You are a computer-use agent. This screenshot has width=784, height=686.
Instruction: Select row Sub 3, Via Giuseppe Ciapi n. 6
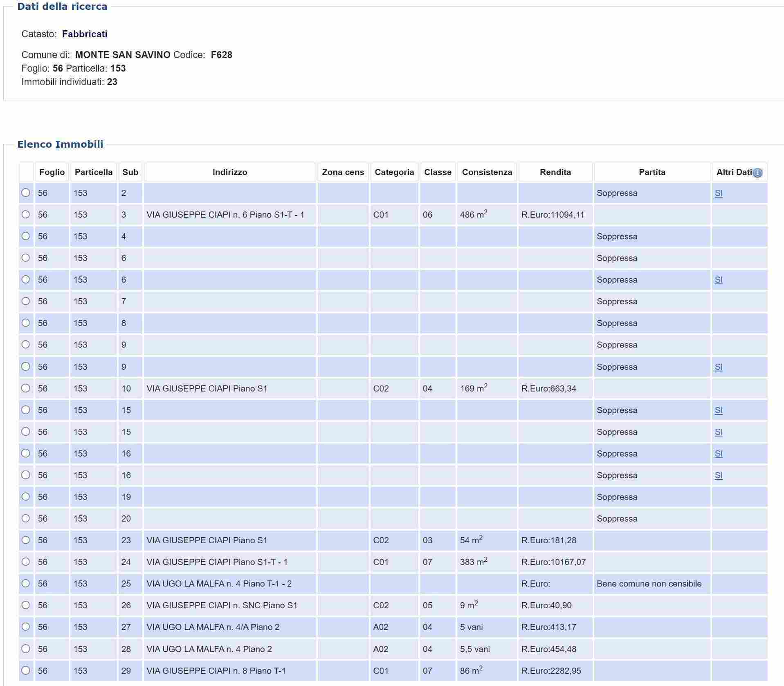26,214
